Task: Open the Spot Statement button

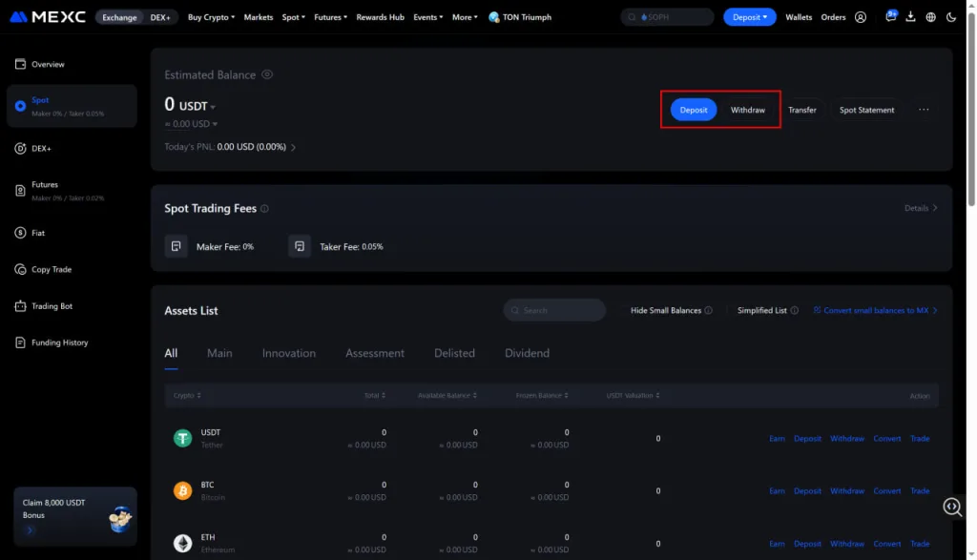Action: click(x=866, y=110)
